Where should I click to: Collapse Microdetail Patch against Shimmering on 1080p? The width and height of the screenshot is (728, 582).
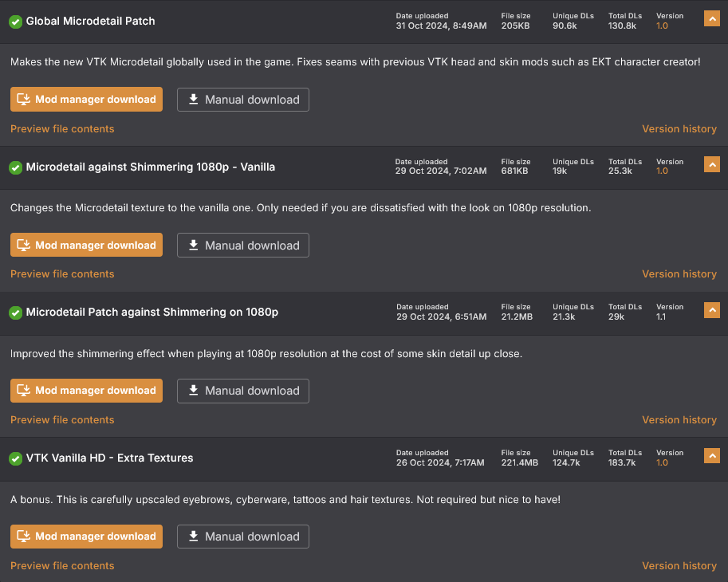(x=712, y=310)
